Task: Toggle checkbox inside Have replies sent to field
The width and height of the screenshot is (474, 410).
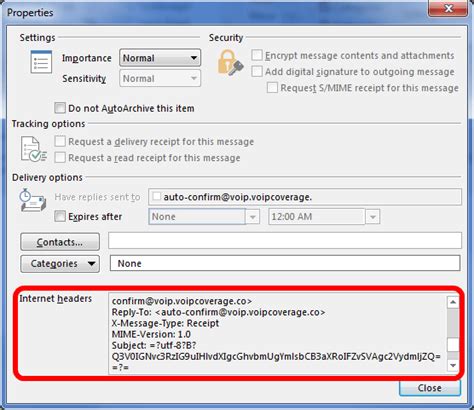Action: (156, 196)
